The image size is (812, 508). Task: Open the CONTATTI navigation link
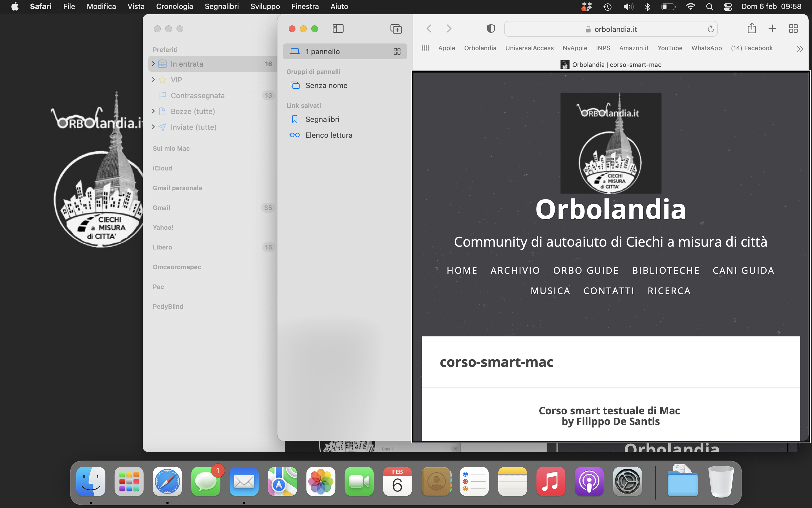coord(609,291)
